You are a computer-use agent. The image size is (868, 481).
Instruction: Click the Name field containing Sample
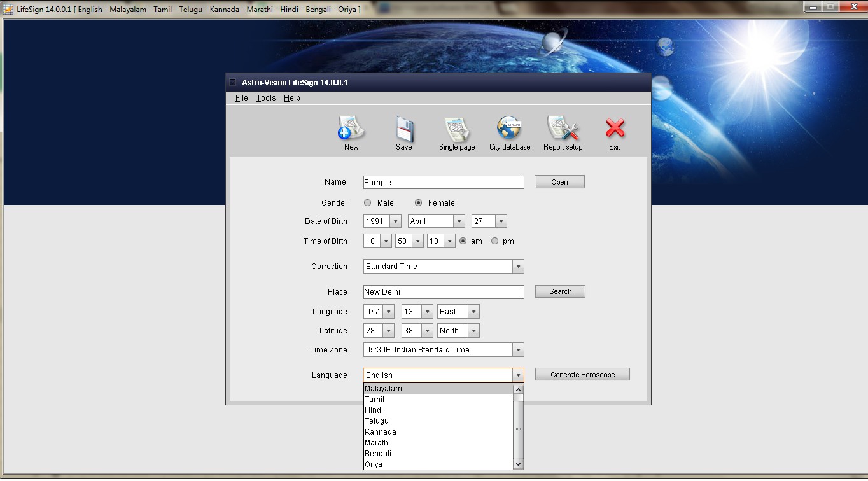click(444, 183)
